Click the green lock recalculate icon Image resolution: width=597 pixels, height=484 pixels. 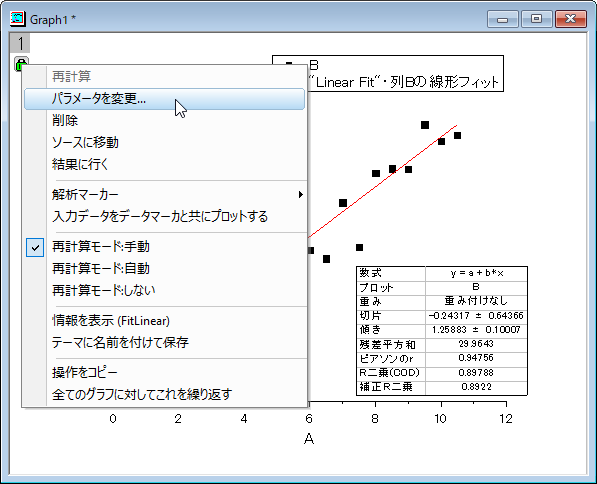coord(21,63)
